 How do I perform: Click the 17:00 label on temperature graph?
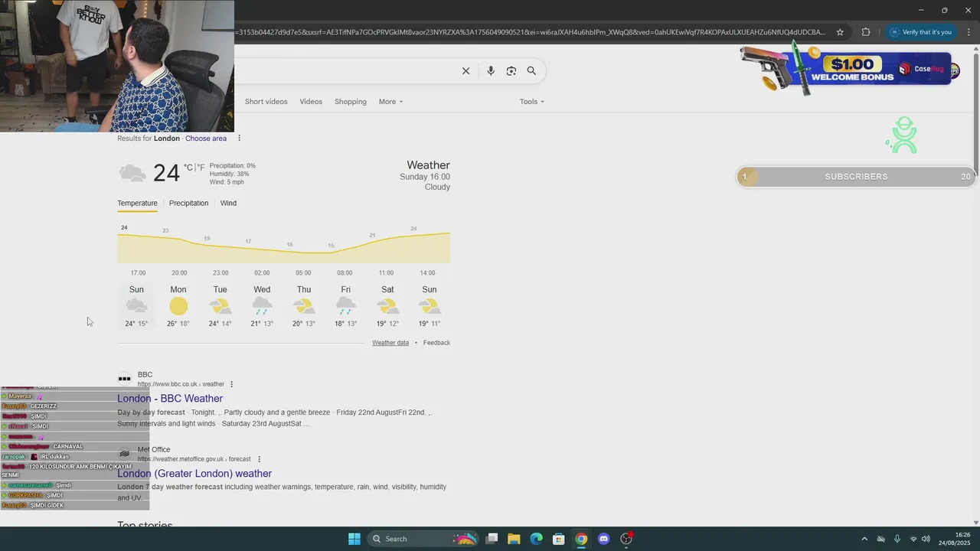(x=138, y=273)
